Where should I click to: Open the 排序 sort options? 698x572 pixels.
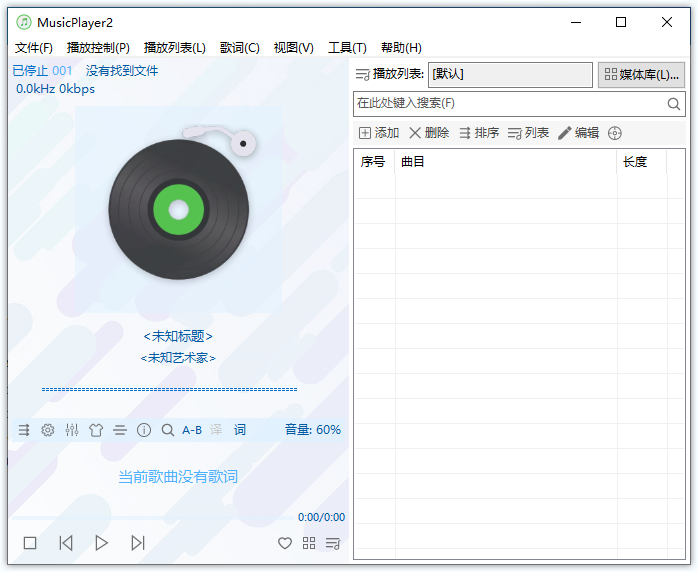[x=479, y=133]
